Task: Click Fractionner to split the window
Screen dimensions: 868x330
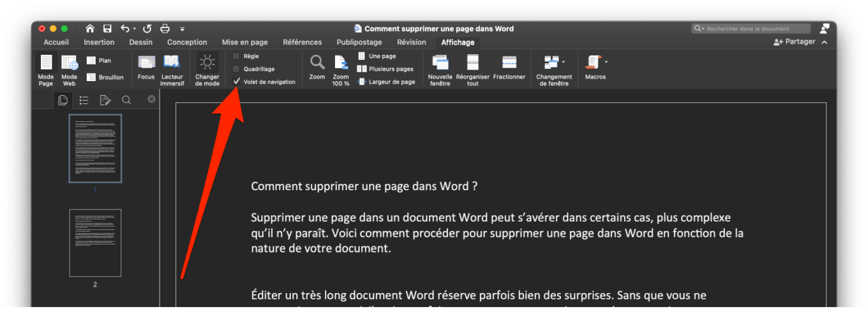Action: (x=509, y=68)
